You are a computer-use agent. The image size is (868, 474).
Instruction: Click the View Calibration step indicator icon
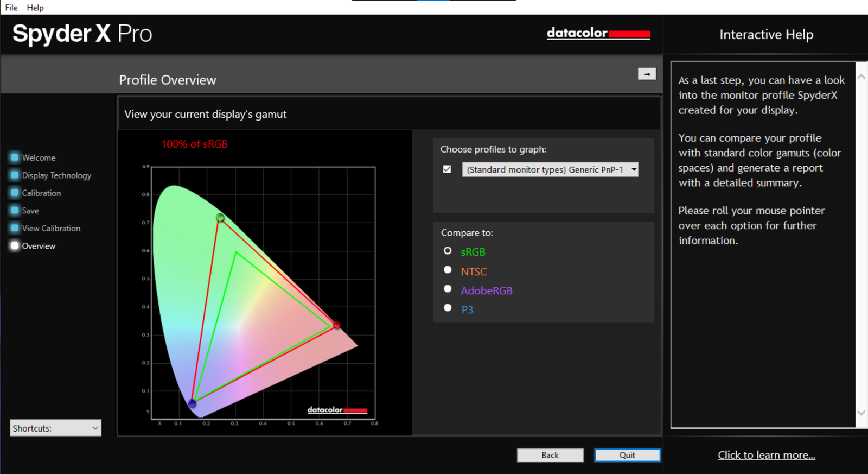click(x=15, y=228)
